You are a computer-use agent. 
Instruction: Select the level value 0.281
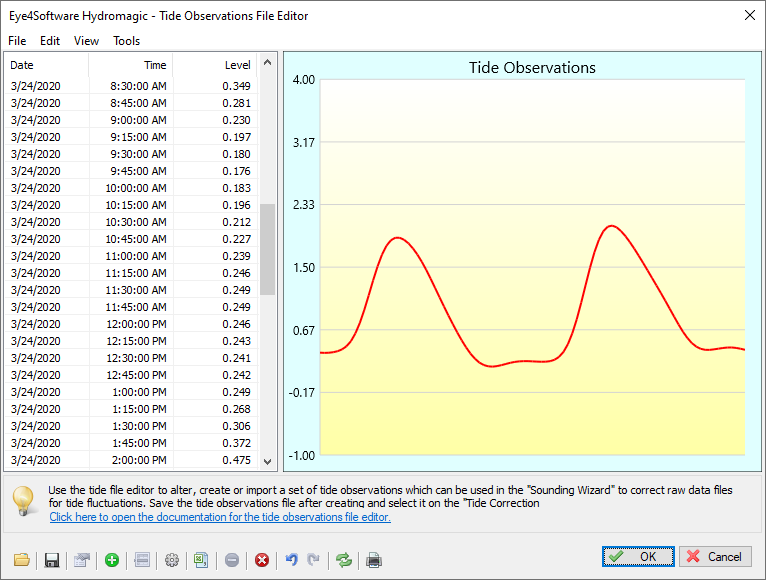[236, 103]
